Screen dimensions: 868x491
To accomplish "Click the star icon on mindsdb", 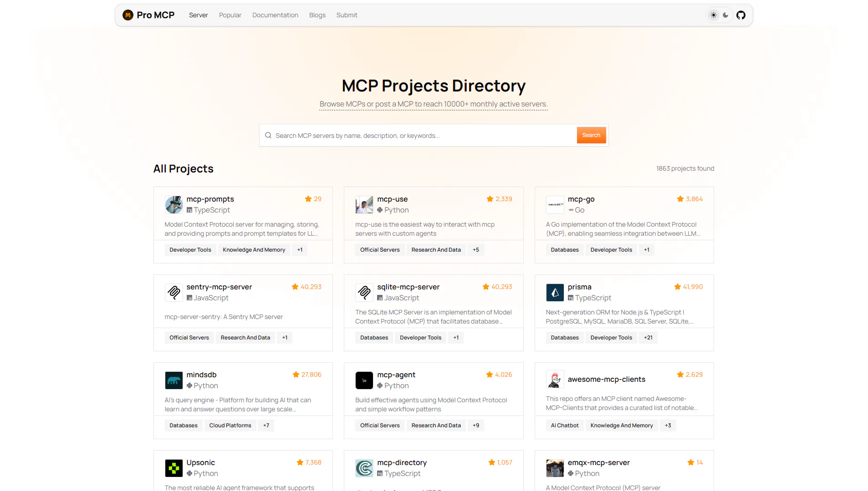I will (296, 375).
